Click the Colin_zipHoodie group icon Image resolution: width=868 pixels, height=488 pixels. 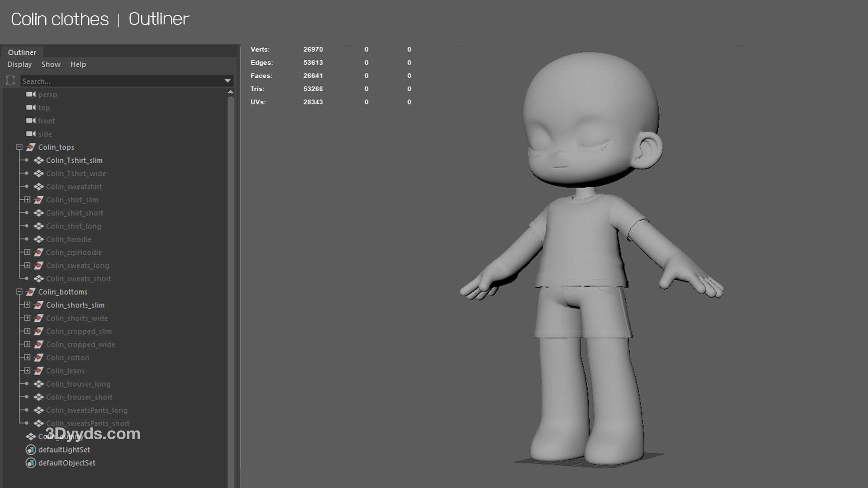click(38, 253)
